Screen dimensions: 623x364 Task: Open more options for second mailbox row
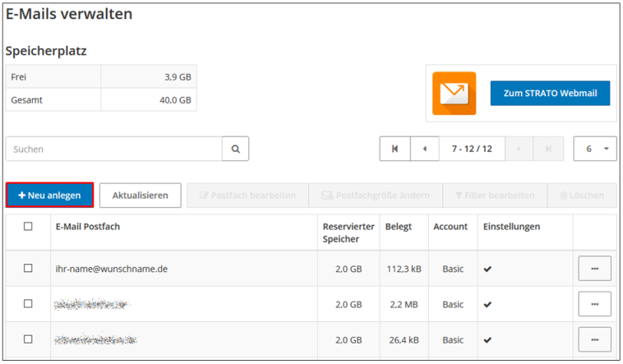point(594,304)
